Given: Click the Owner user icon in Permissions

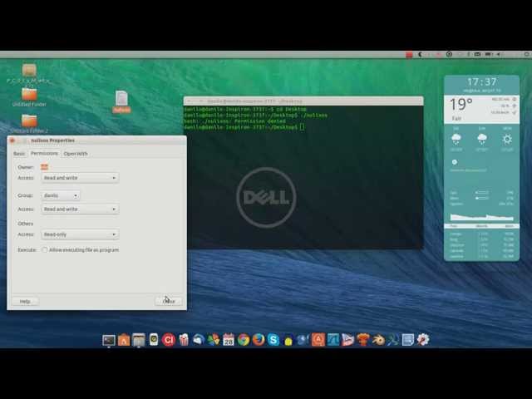Looking at the screenshot, I should click(44, 166).
